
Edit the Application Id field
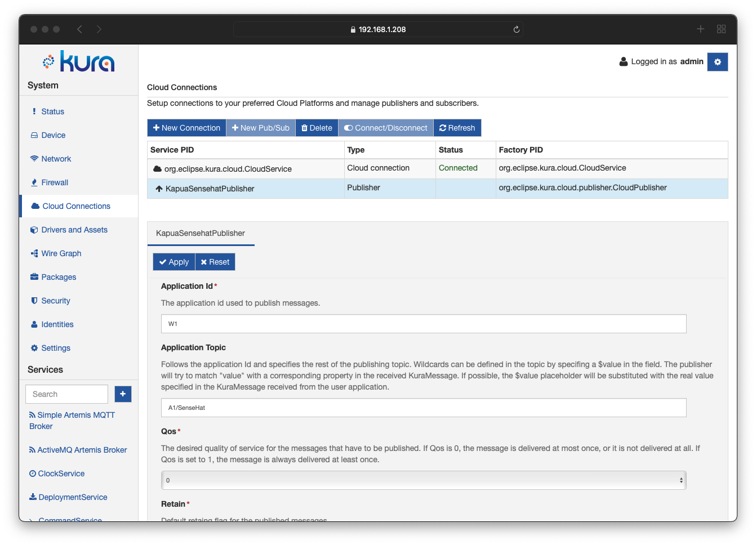pos(424,324)
